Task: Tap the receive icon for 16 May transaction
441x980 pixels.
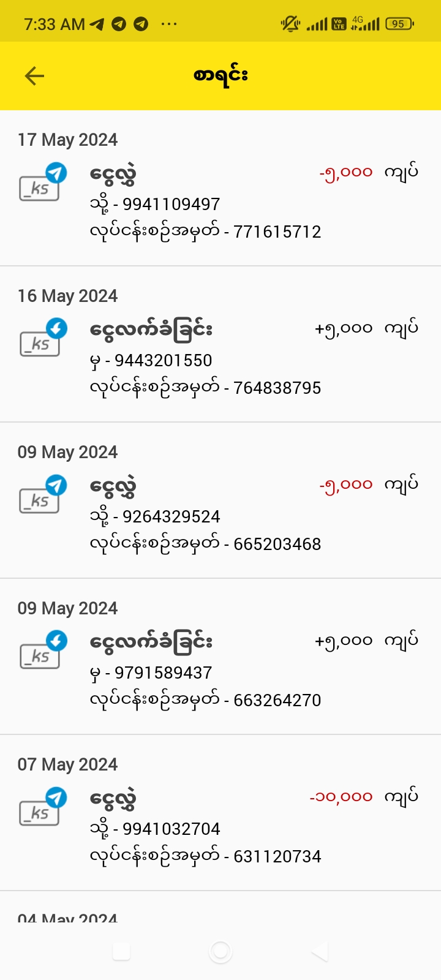Action: pos(41,338)
